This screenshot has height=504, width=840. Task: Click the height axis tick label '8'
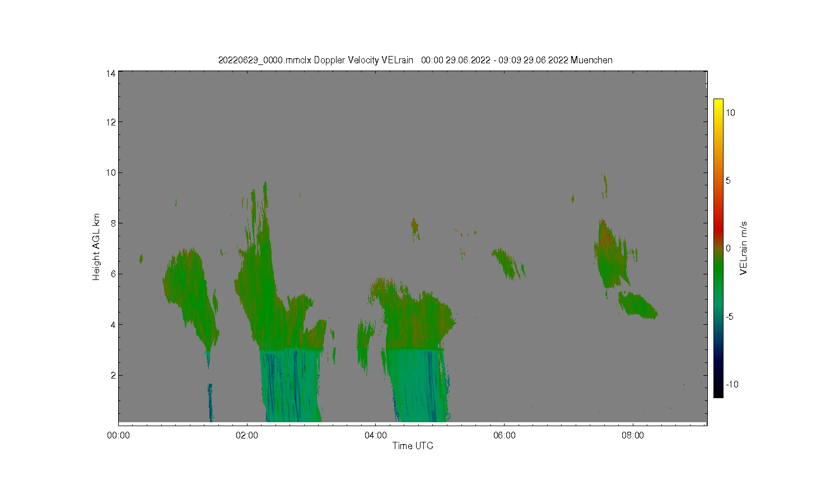(113, 223)
